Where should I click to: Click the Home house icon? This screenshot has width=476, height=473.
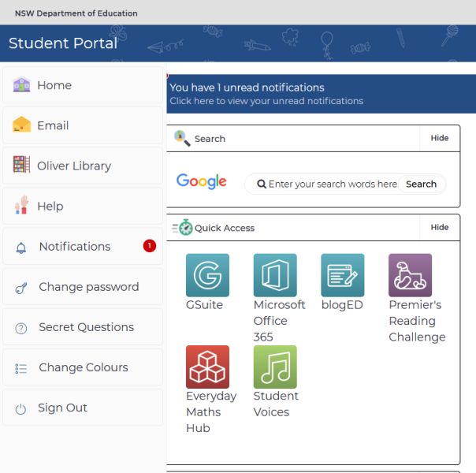[21, 84]
